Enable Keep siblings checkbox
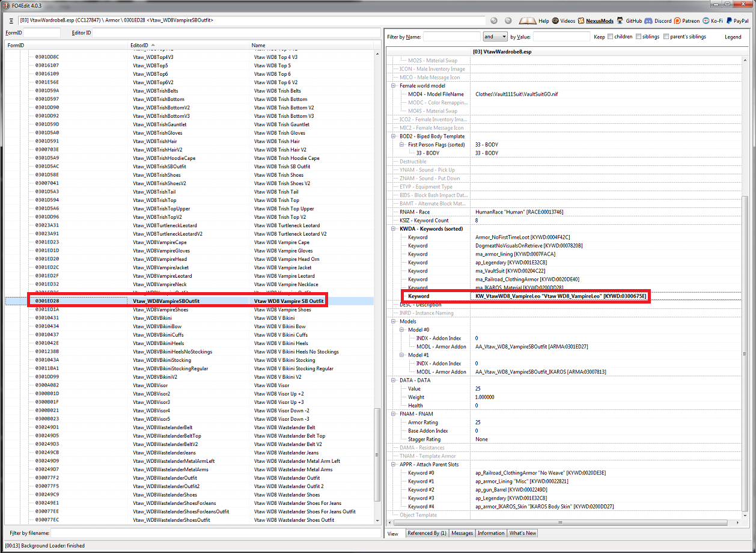Image resolution: width=756 pixels, height=553 pixels. pos(638,37)
